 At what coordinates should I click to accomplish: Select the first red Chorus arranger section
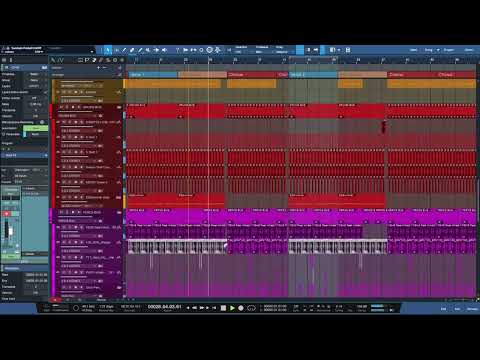[x=252, y=75]
